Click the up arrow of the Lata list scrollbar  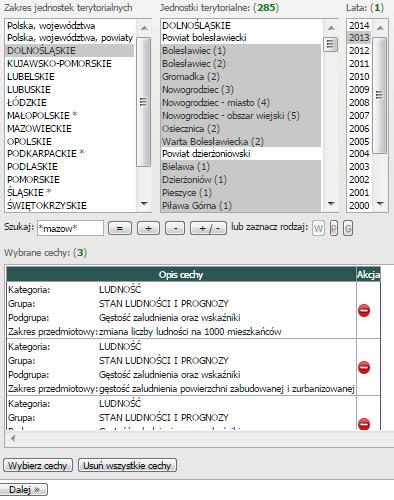point(380,28)
